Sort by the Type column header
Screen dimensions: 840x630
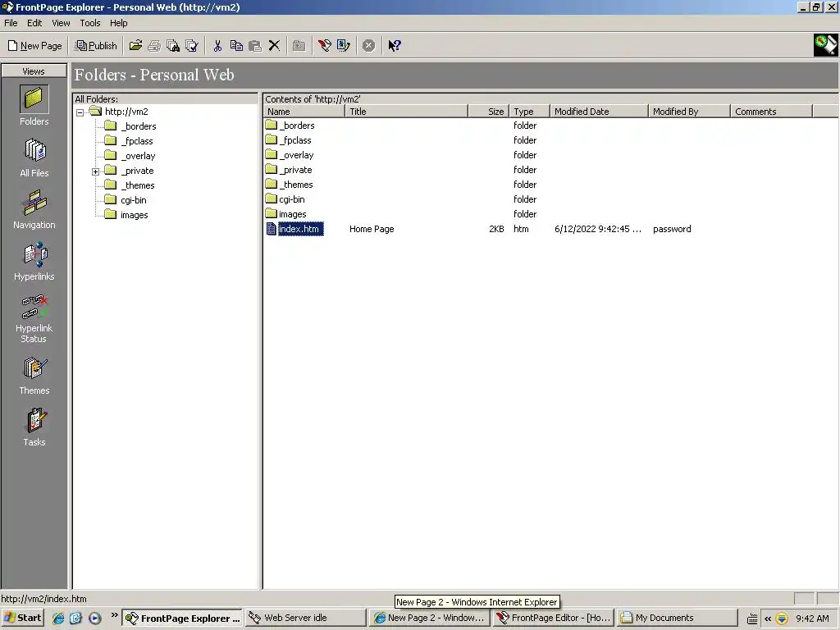tap(529, 112)
